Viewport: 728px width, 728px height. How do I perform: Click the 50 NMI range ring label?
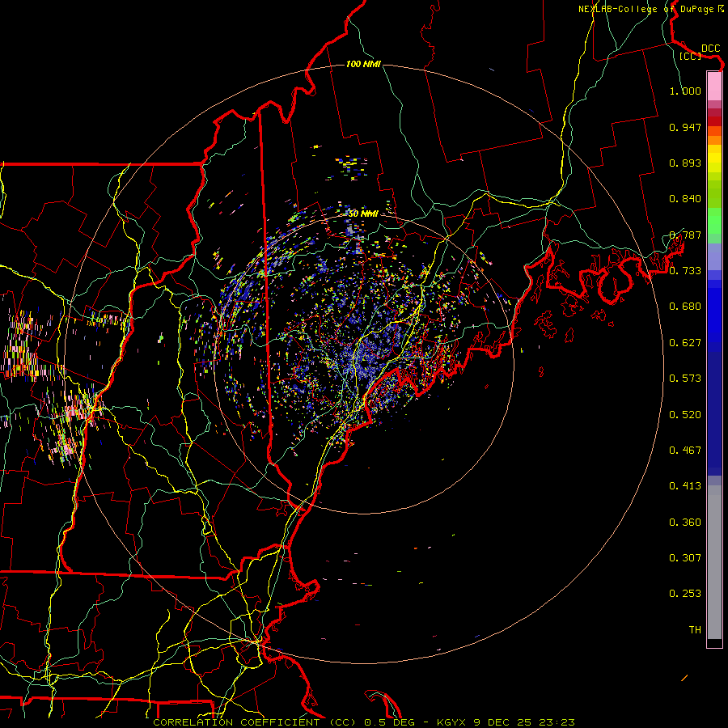363,214
